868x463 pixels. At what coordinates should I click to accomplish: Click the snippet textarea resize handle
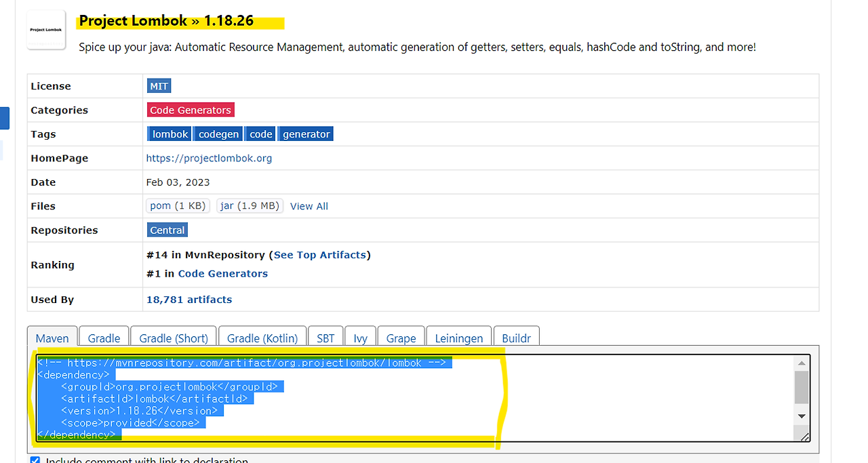(x=804, y=436)
